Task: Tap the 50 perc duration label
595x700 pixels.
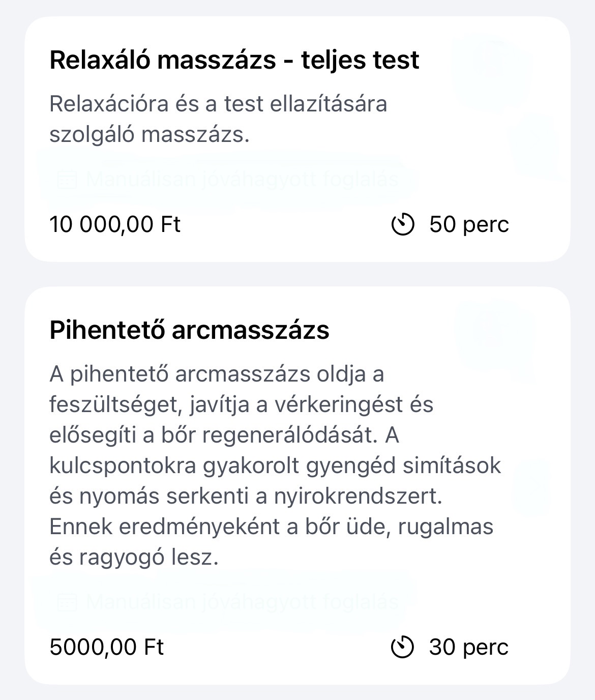Action: pos(469,224)
